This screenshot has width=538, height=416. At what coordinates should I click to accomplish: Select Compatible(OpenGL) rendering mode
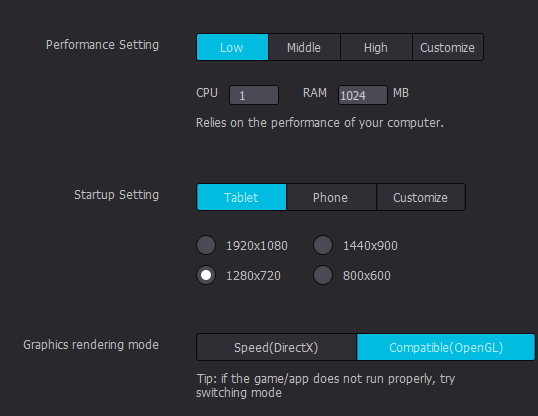[x=446, y=347]
